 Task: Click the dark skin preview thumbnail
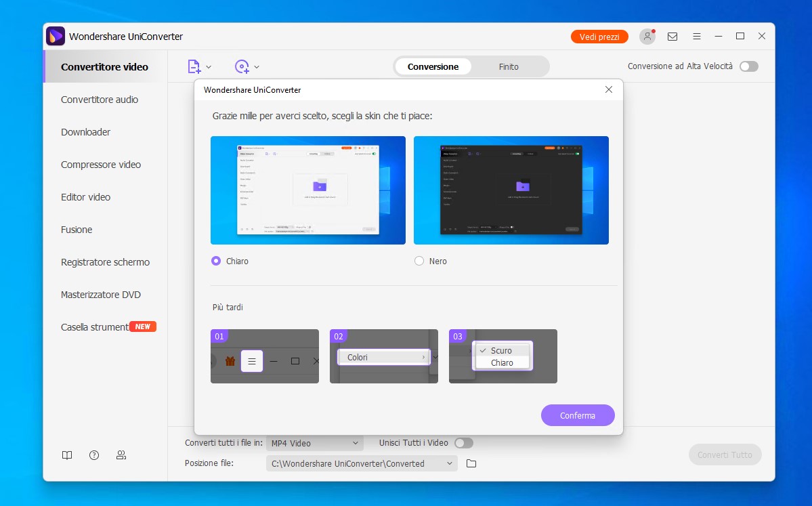[x=511, y=190]
